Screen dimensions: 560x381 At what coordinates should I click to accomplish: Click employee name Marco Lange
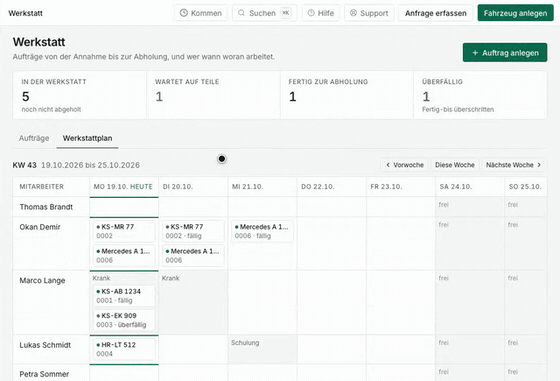(x=42, y=281)
